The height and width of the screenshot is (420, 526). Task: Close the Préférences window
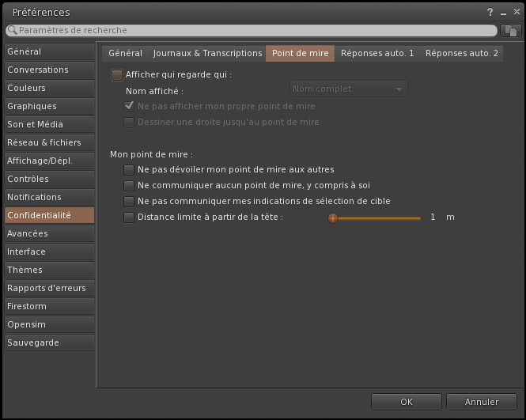pos(515,13)
